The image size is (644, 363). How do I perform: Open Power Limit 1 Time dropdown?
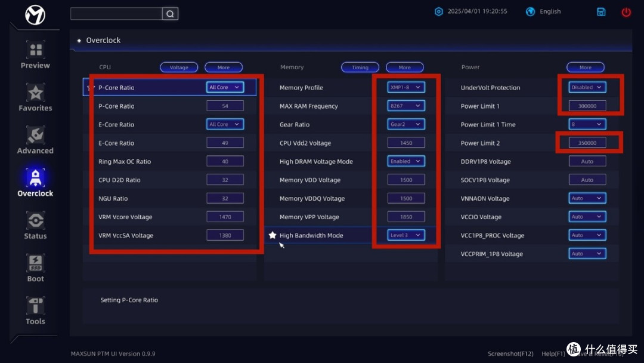587,124
